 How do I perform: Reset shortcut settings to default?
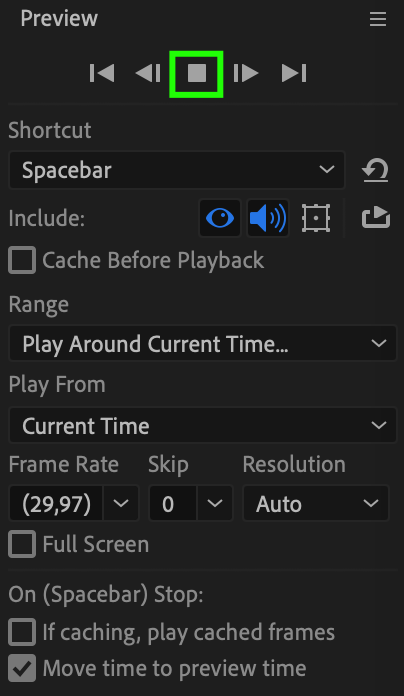click(376, 170)
